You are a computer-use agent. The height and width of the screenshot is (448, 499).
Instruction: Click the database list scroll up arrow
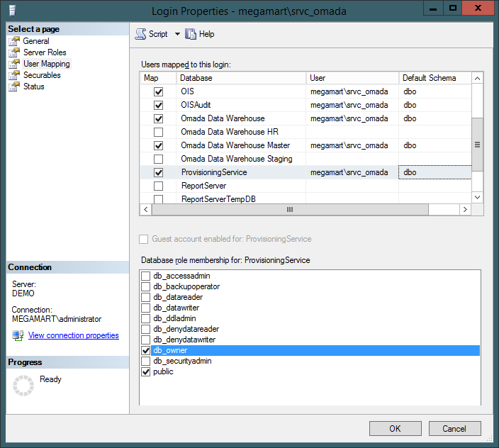tap(477, 78)
